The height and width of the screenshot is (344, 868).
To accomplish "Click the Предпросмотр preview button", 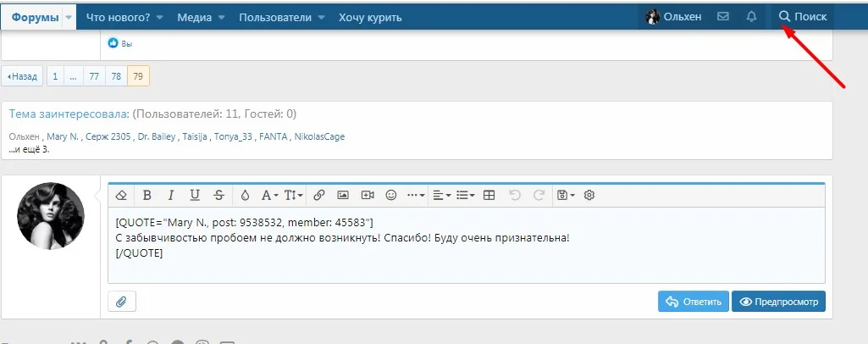I will [778, 302].
